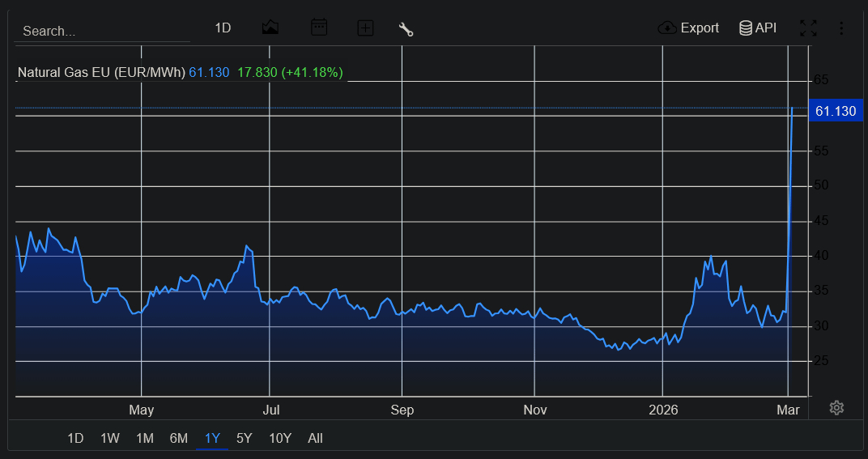The image size is (868, 459).
Task: Open the chart settings gear
Action: [x=836, y=408]
